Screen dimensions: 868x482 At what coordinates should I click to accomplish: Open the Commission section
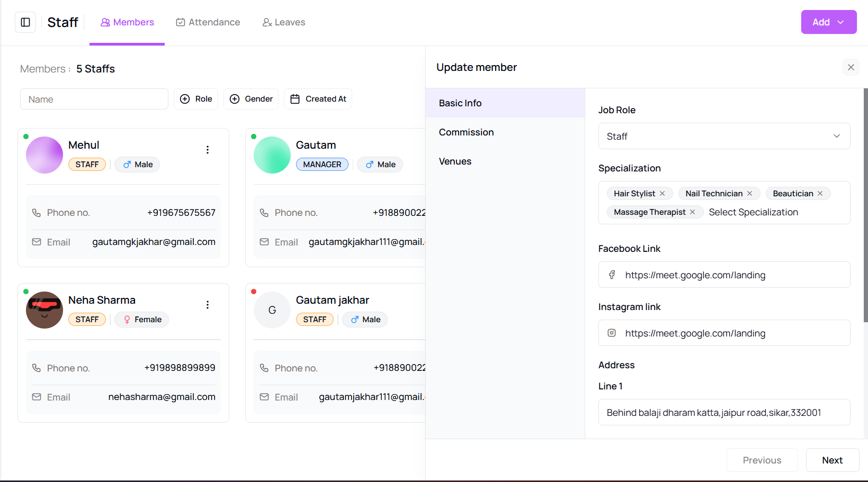pyautogui.click(x=466, y=132)
